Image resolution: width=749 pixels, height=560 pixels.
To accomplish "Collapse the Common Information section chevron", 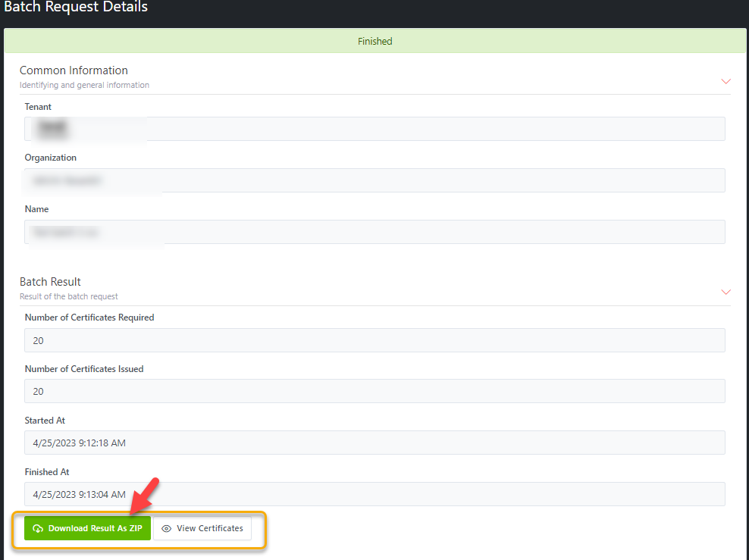I will [725, 81].
